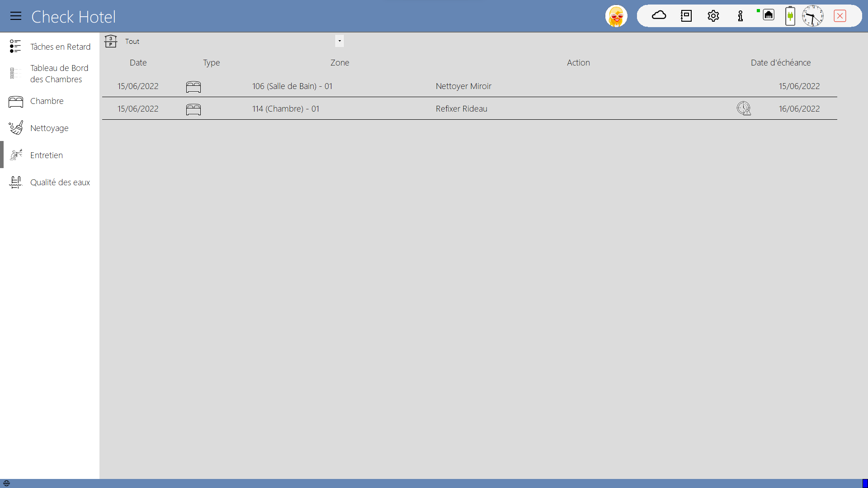Sort by the Type column header

[x=211, y=63]
